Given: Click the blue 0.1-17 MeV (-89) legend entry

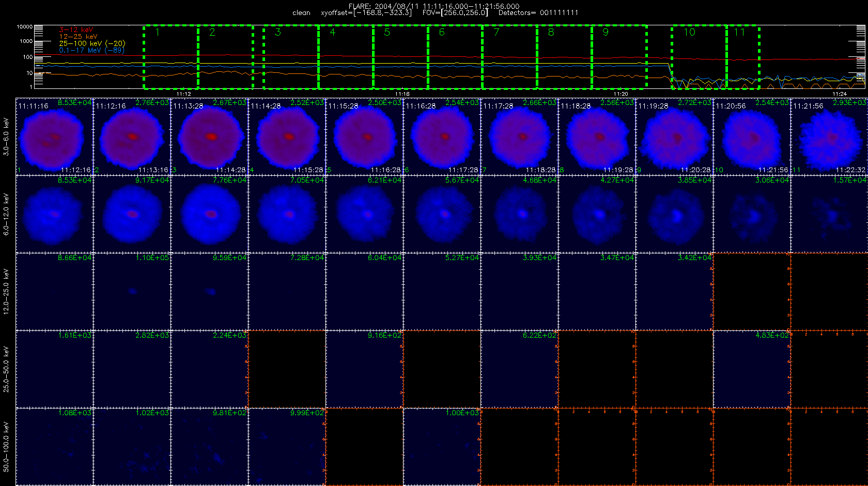Looking at the screenshot, I should point(91,50).
